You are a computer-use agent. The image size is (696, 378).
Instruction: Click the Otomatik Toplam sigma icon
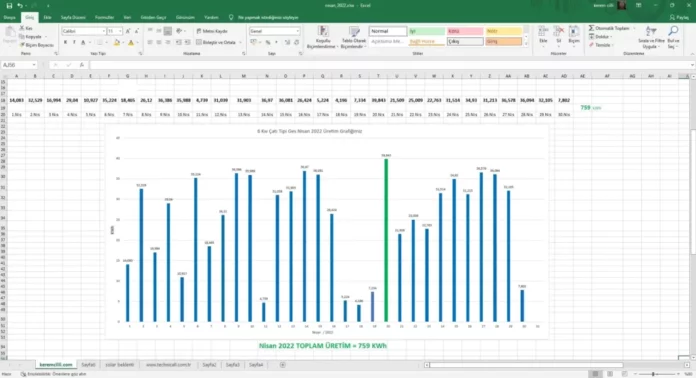pyautogui.click(x=591, y=28)
